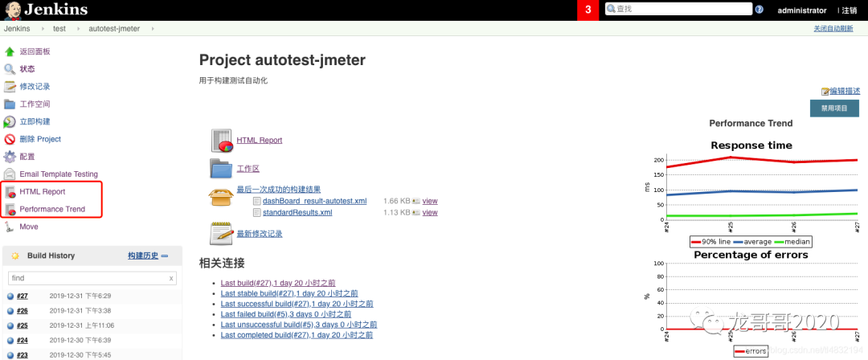This screenshot has width=868, height=360.
Task: Click the sidebar Performance Trend icon
Action: click(x=10, y=210)
